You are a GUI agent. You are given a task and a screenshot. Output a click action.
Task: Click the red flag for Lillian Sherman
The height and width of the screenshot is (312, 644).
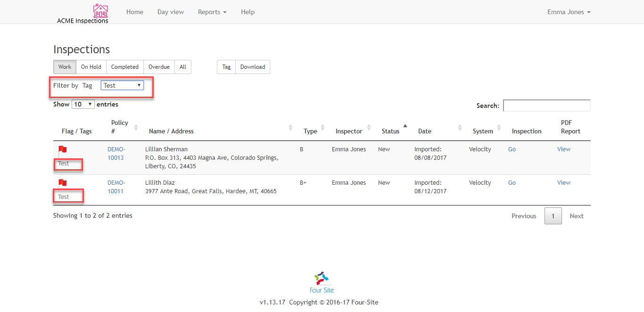click(62, 149)
